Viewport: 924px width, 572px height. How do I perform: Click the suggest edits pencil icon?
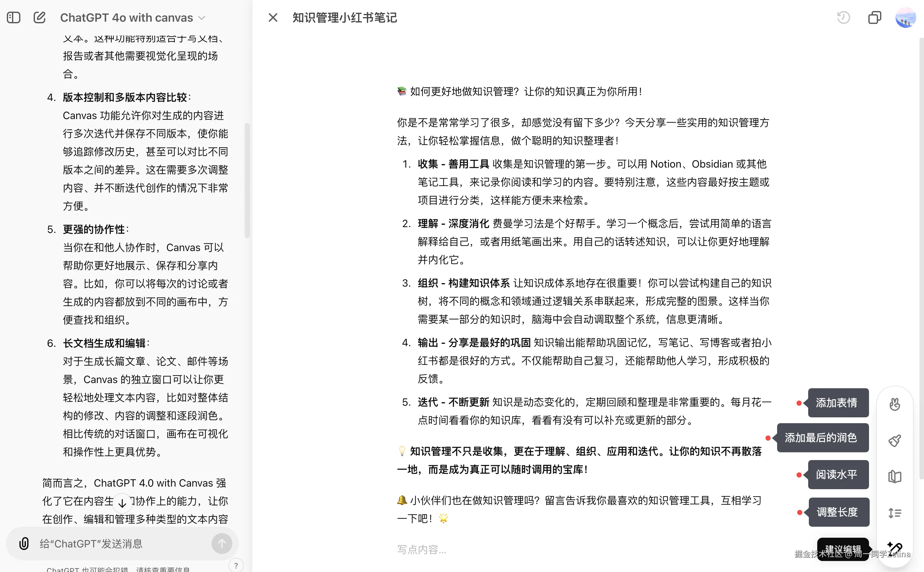(895, 547)
